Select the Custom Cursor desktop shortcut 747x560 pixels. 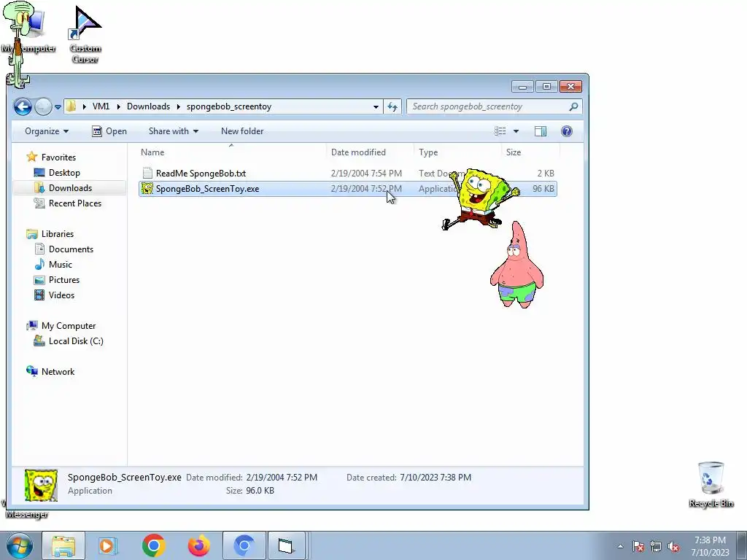click(85, 35)
